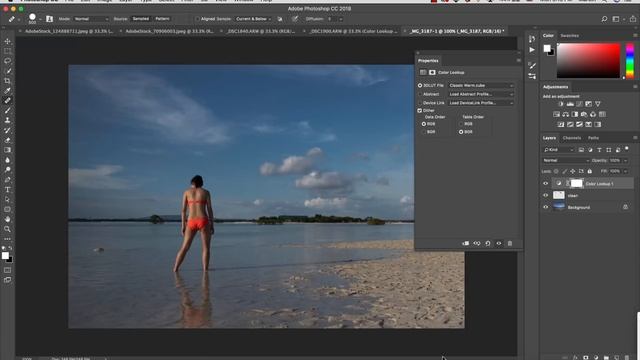
Task: Select the Gradient tool
Action: click(7, 150)
